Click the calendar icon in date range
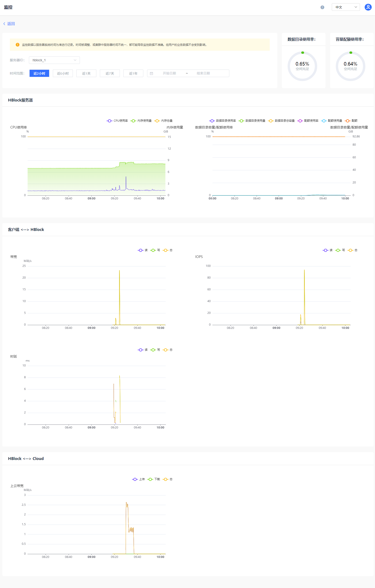Image resolution: width=375 pixels, height=588 pixels. pos(152,73)
